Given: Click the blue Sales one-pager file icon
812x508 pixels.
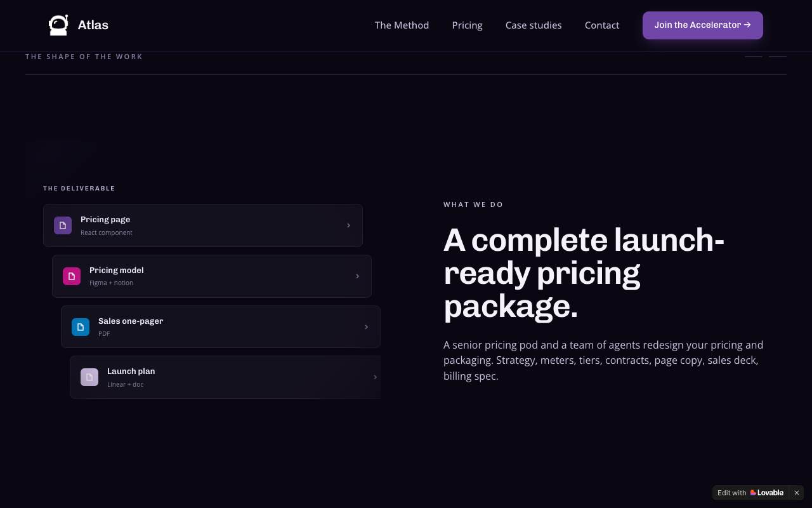Looking at the screenshot, I should [x=81, y=327].
